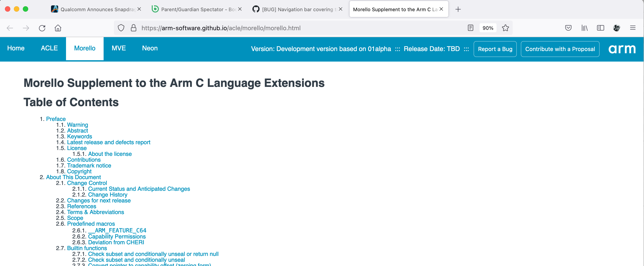Click the 90% zoom level control
This screenshot has height=266, width=644.
tap(488, 28)
